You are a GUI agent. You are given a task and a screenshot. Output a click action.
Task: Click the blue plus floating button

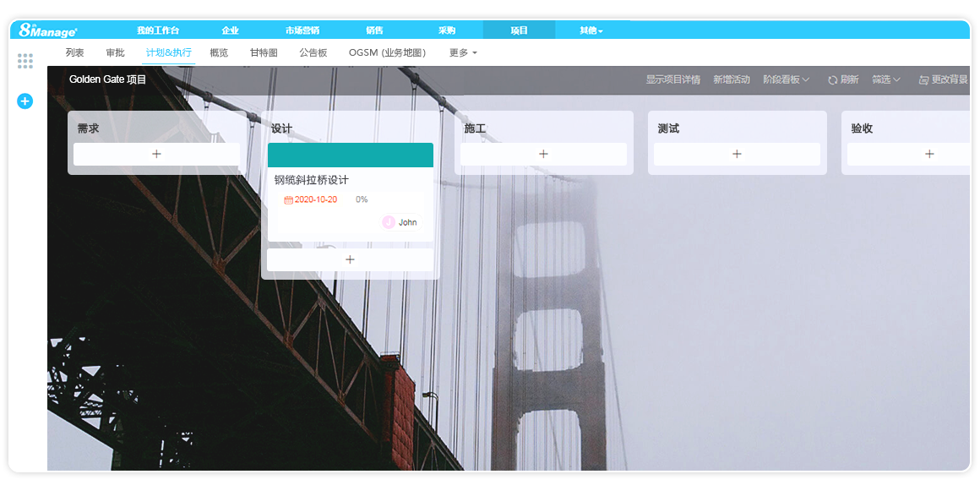pos(24,101)
